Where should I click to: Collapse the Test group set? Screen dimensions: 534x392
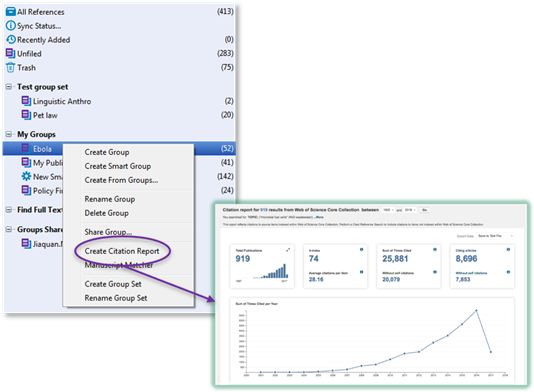click(x=9, y=87)
